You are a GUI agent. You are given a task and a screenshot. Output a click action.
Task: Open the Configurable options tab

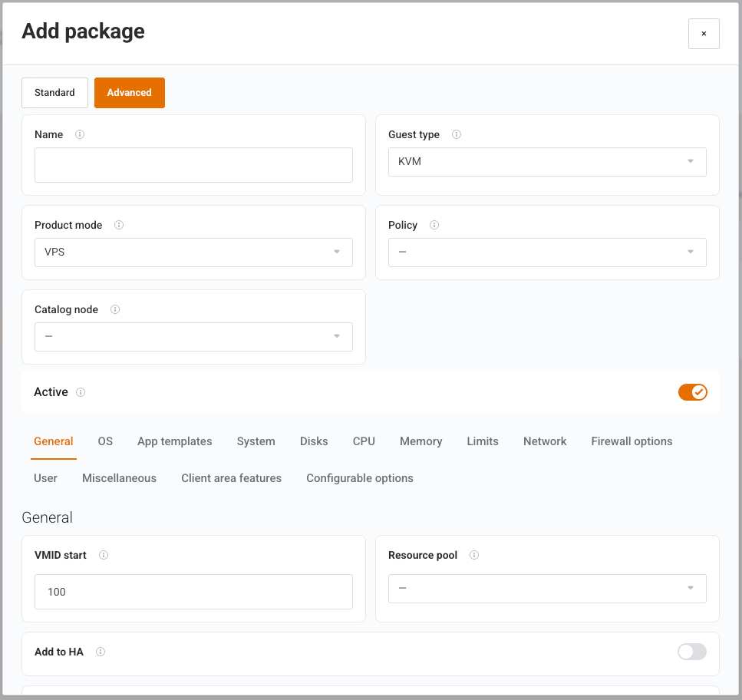[360, 478]
